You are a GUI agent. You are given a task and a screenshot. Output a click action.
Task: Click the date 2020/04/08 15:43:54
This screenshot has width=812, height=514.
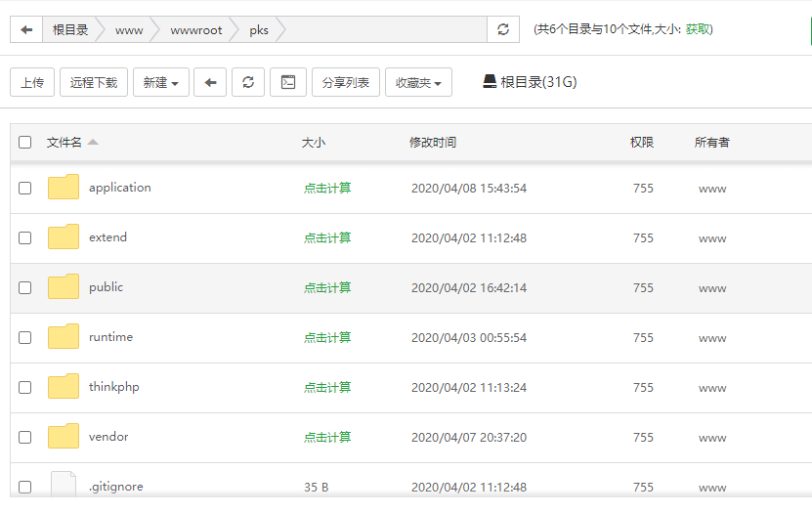pos(469,189)
